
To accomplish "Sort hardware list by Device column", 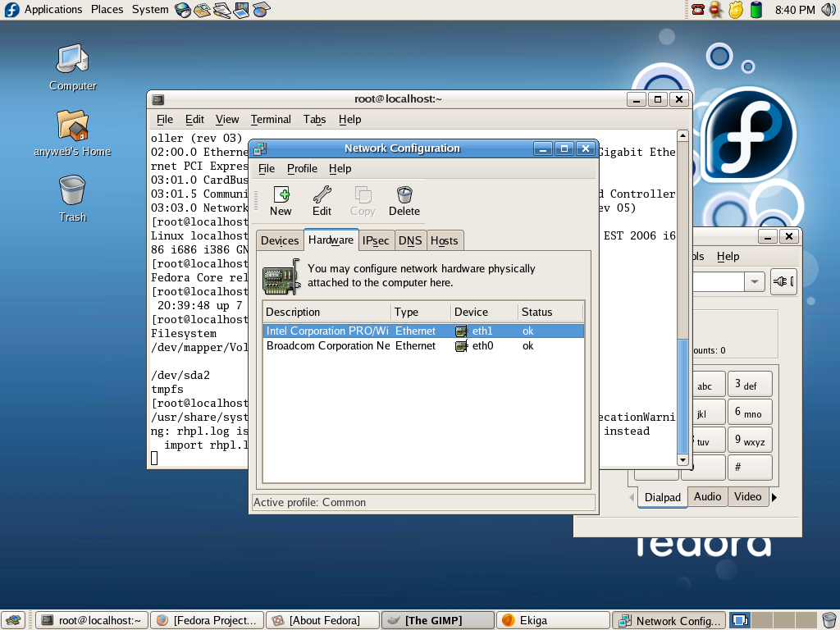I will [x=484, y=313].
